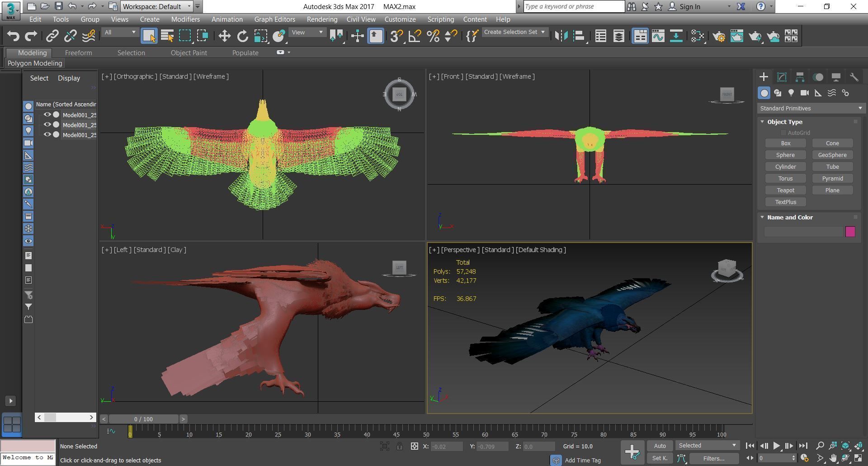Collapse the Object Type rollout

[762, 122]
